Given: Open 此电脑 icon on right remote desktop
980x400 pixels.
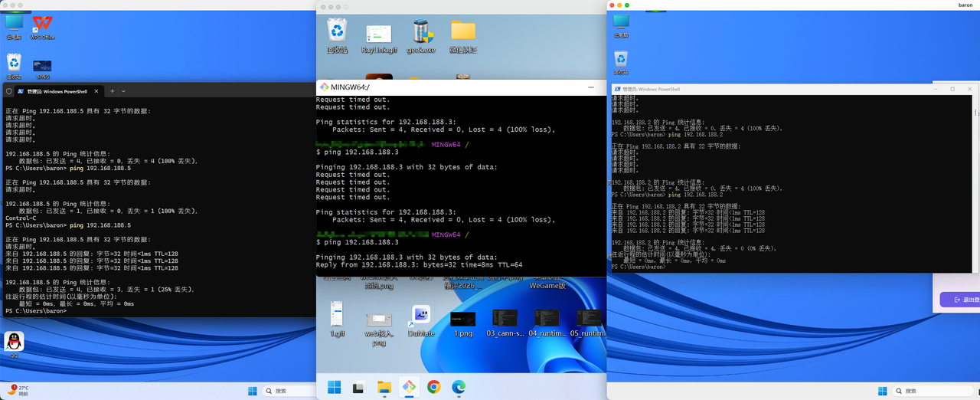Looking at the screenshot, I should (x=621, y=25).
